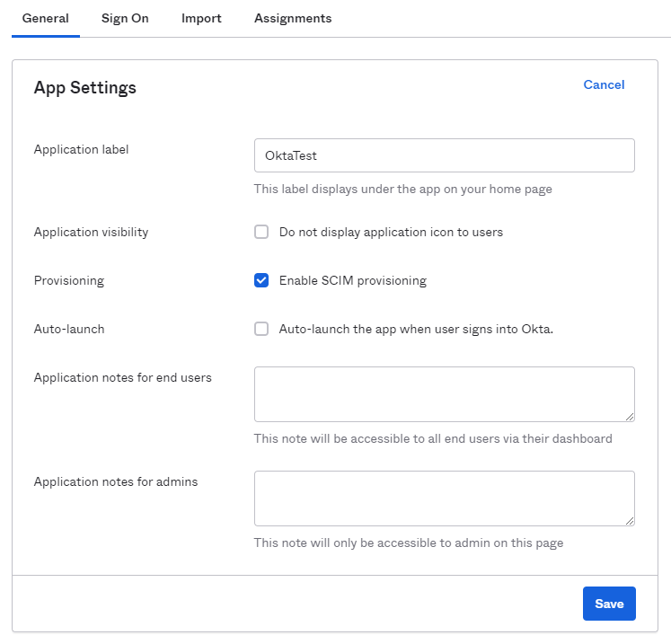The height and width of the screenshot is (644, 671).
Task: Grab the resize handle of admins notes
Action: (x=630, y=521)
